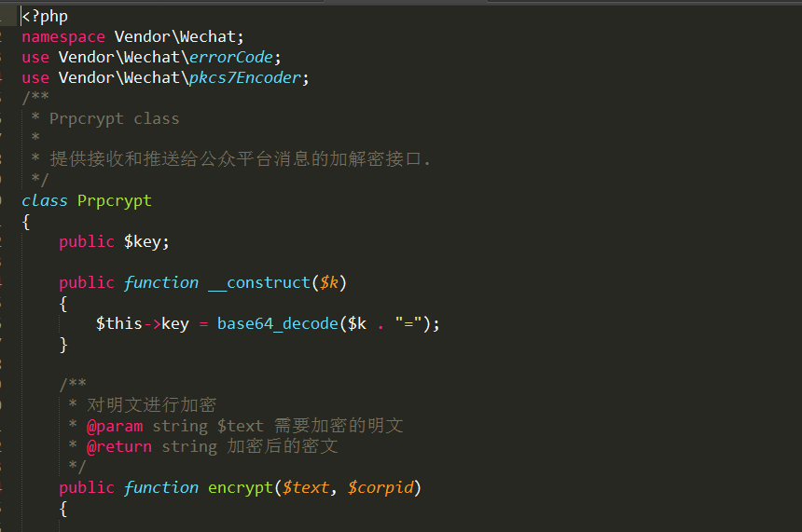Click the '@return' doc tag
The width and height of the screenshot is (802, 532).
pyautogui.click(x=119, y=446)
